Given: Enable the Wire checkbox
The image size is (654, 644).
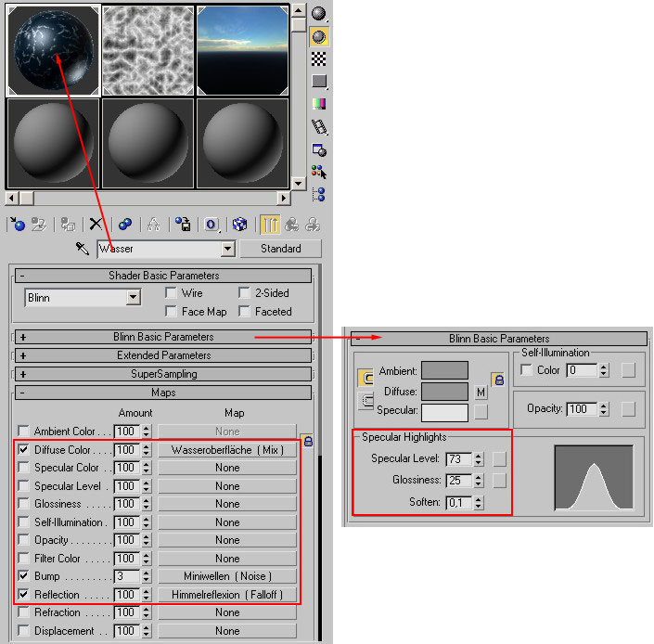Looking at the screenshot, I should click(x=171, y=293).
